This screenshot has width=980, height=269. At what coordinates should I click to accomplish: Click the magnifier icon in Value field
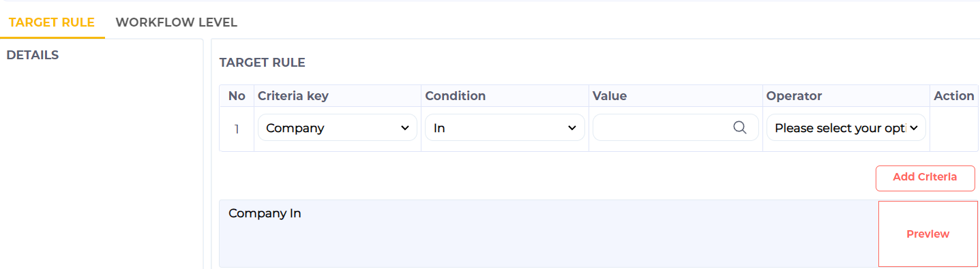point(740,127)
